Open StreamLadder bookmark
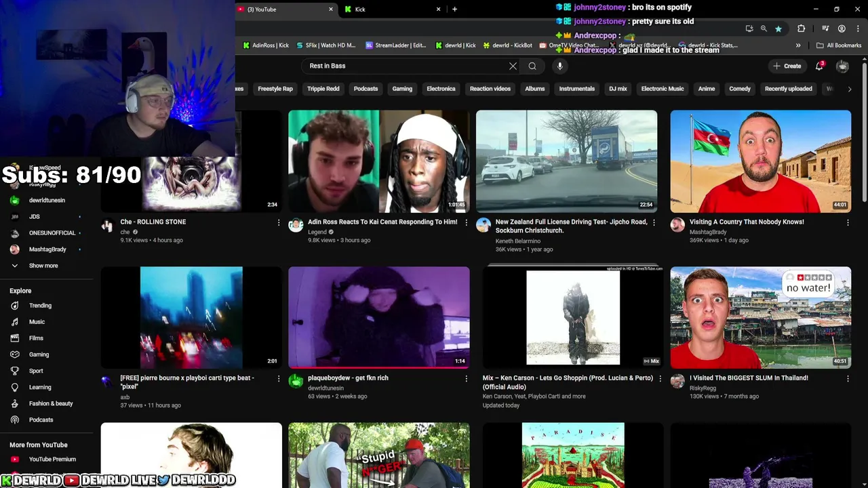Screen dimensions: 868x488 (396, 45)
